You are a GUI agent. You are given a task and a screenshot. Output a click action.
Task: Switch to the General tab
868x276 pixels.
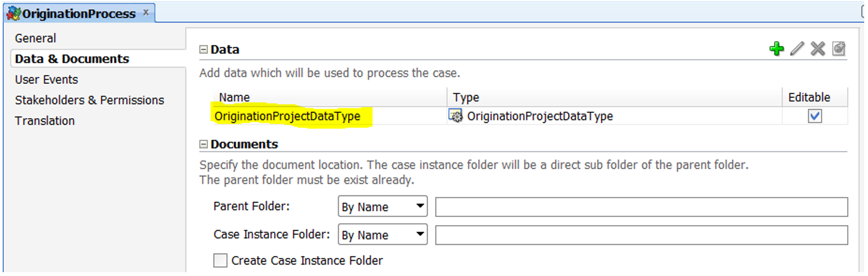click(36, 38)
